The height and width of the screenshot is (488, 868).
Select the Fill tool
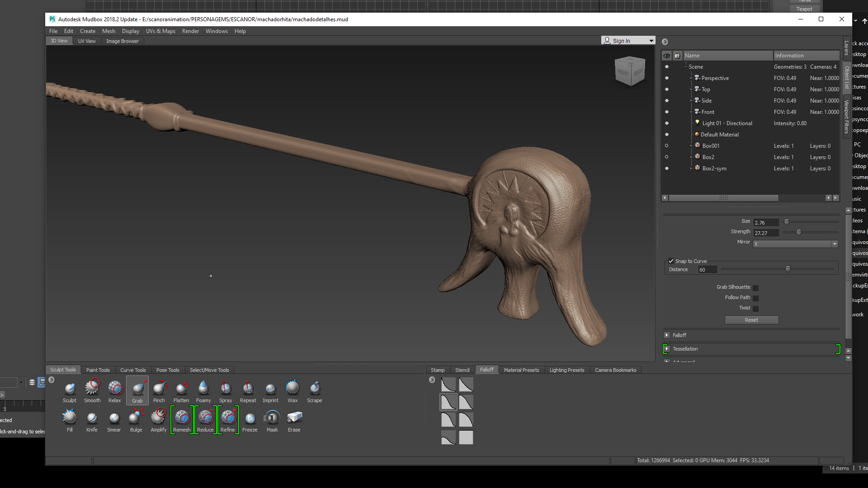pyautogui.click(x=70, y=421)
